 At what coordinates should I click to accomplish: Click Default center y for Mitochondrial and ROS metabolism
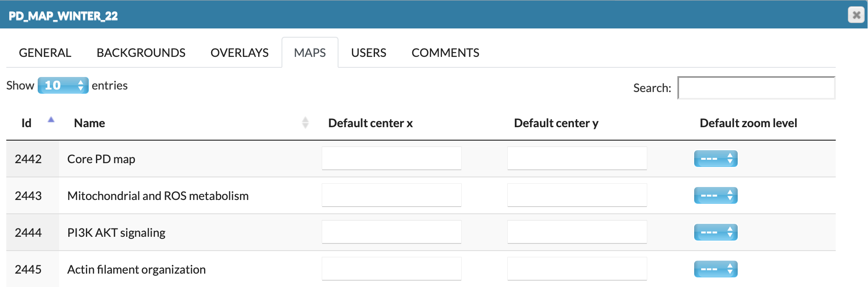point(577,195)
